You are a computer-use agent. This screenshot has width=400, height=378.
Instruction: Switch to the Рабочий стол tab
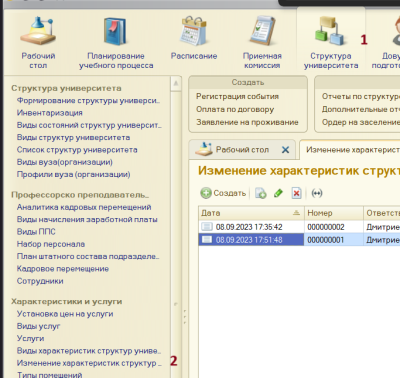click(242, 150)
